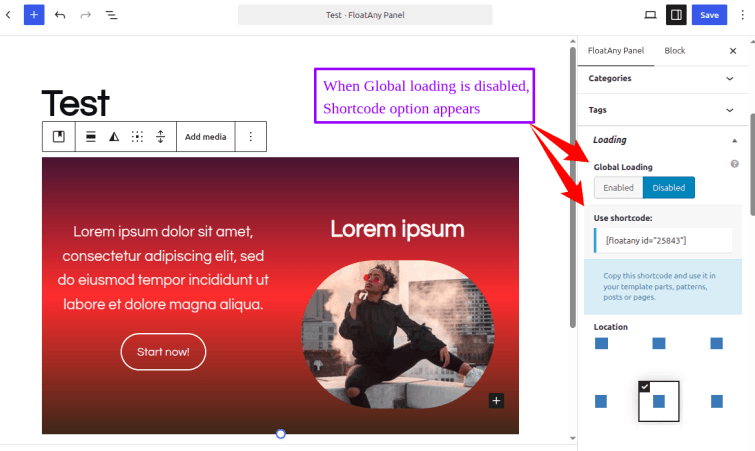Expand the Categories panel

[662, 78]
